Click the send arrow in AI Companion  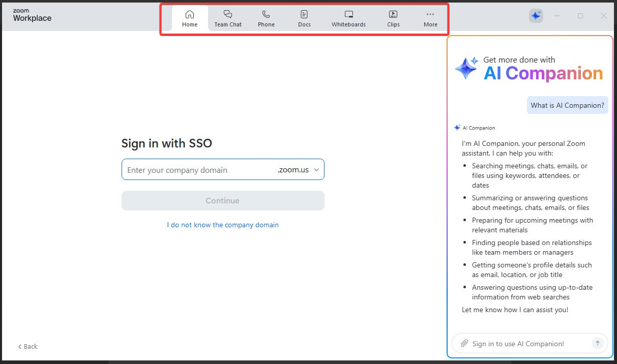[598, 343]
